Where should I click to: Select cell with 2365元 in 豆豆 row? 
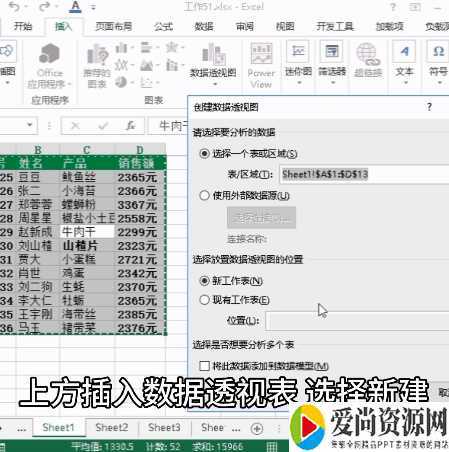click(x=140, y=177)
